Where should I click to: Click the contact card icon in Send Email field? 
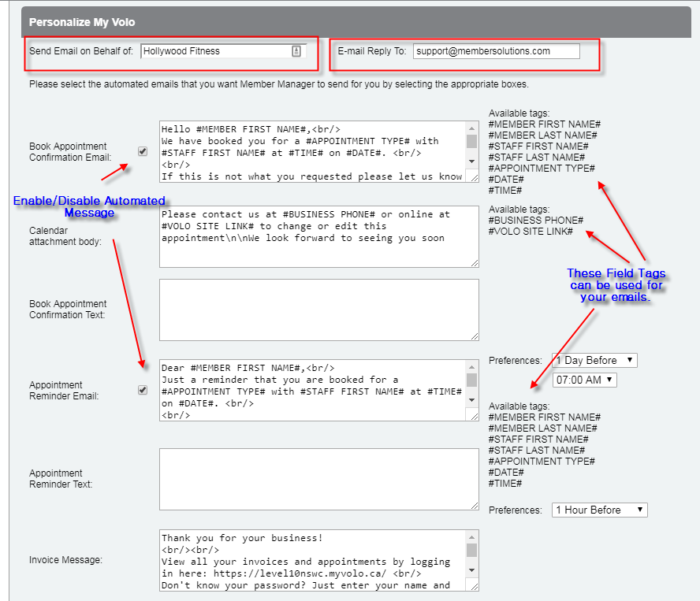click(x=296, y=51)
